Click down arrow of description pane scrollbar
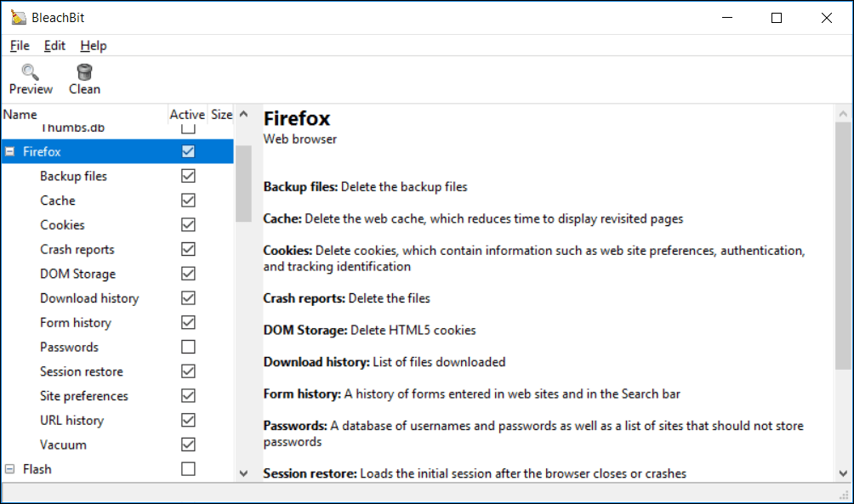Viewport: 854px width, 504px height. pyautogui.click(x=843, y=473)
